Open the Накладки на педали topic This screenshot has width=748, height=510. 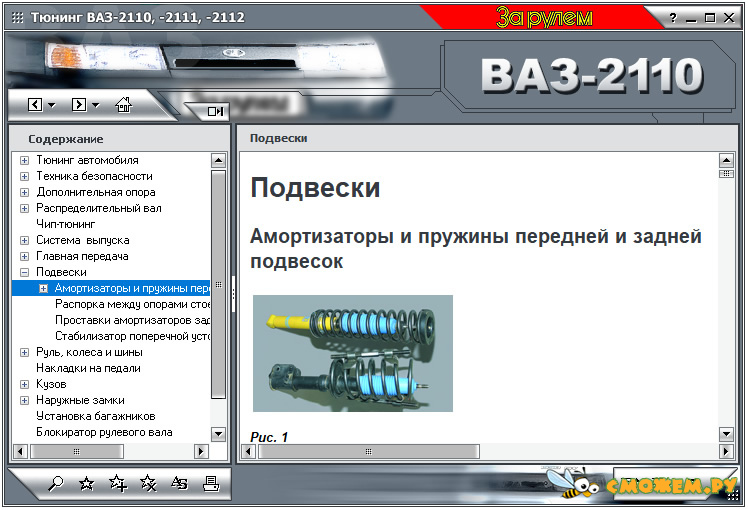pyautogui.click(x=88, y=368)
